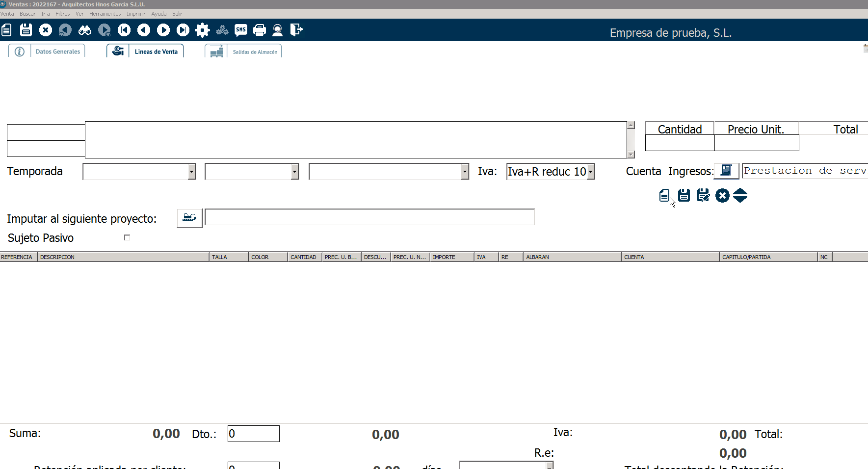Click the Cuenta Ingresos lookup button
The image size is (868, 469).
(x=726, y=171)
